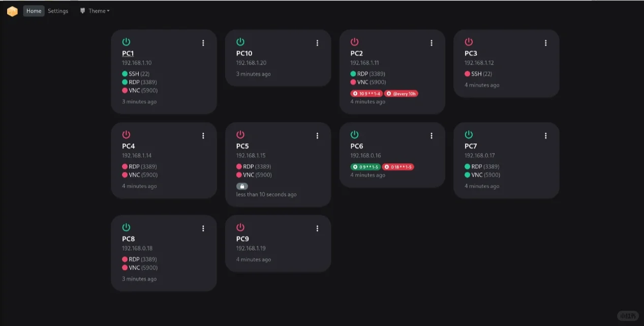This screenshot has width=644, height=326.
Task: Click the lock badge on PC5
Action: [242, 186]
